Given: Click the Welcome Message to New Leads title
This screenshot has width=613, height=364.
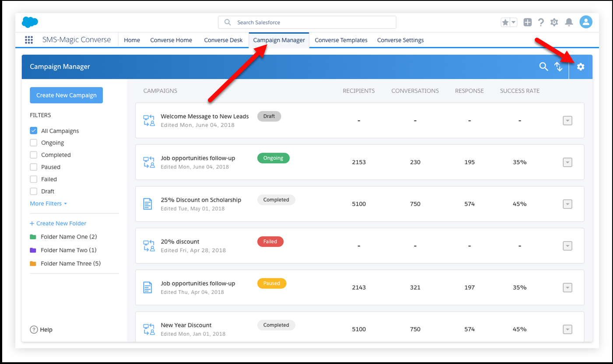Looking at the screenshot, I should [205, 116].
